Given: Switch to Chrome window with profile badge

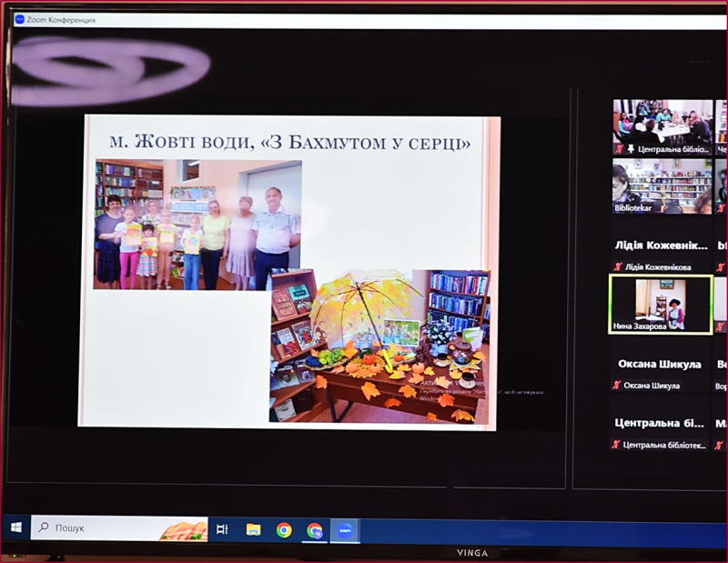Looking at the screenshot, I should 315,530.
